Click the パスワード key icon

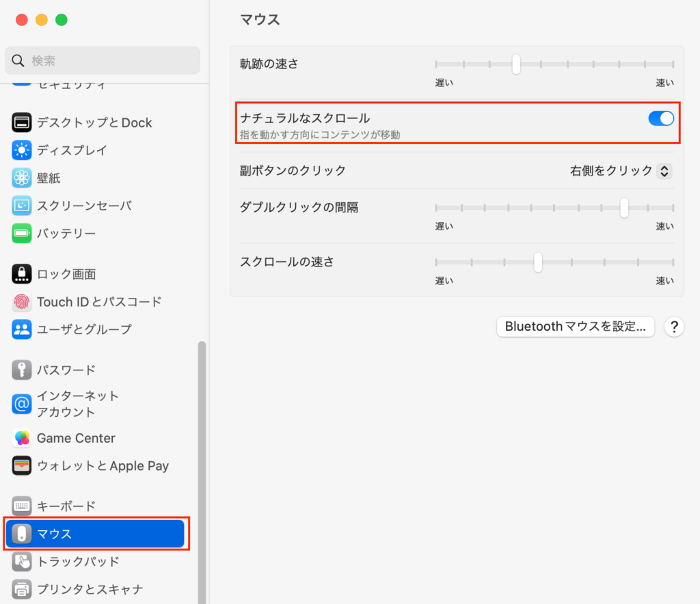point(21,370)
